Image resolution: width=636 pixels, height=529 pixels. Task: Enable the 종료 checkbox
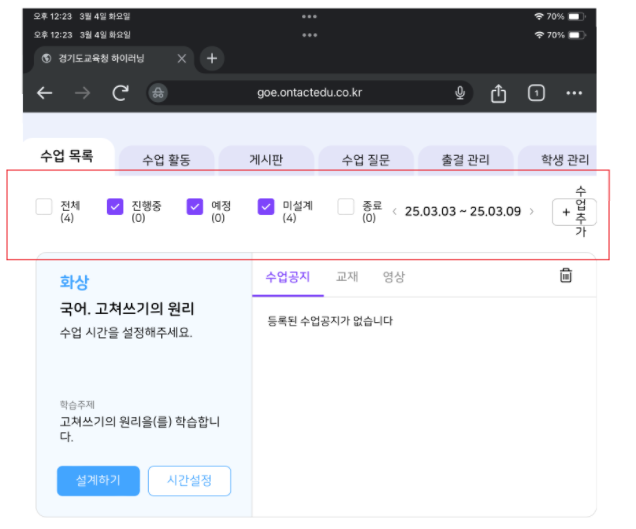[x=346, y=207]
